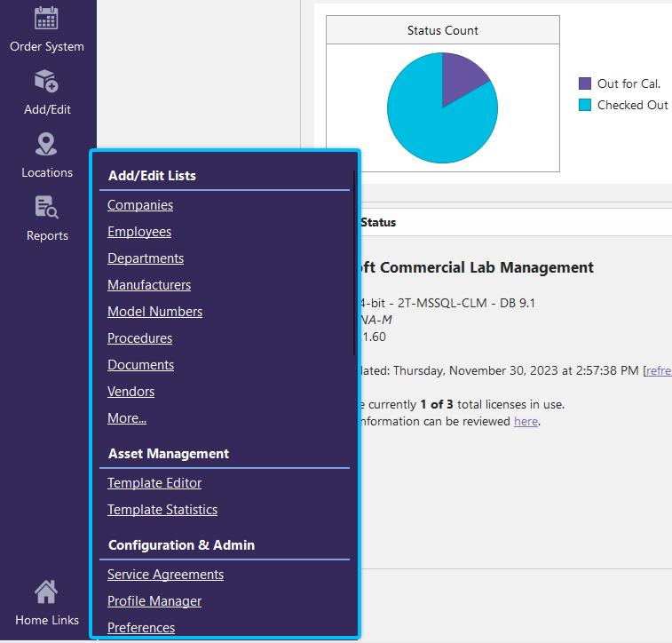The height and width of the screenshot is (643, 672).
Task: Open the Documents list
Action: (x=140, y=365)
